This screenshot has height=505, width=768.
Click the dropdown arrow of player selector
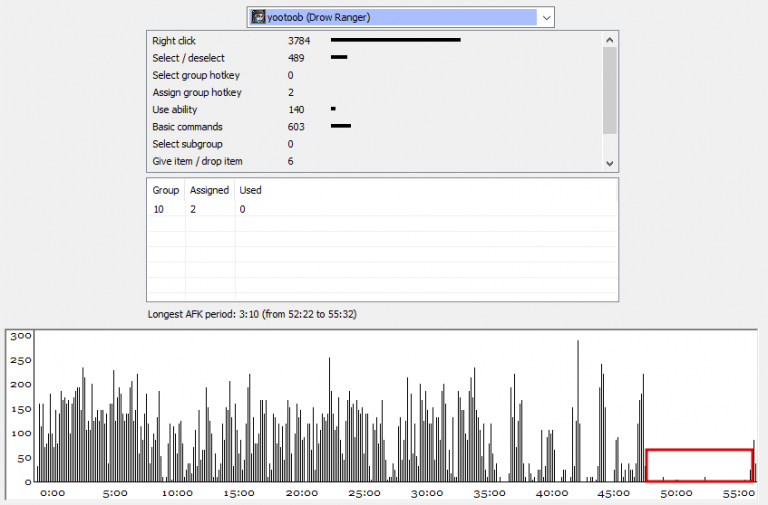click(546, 18)
